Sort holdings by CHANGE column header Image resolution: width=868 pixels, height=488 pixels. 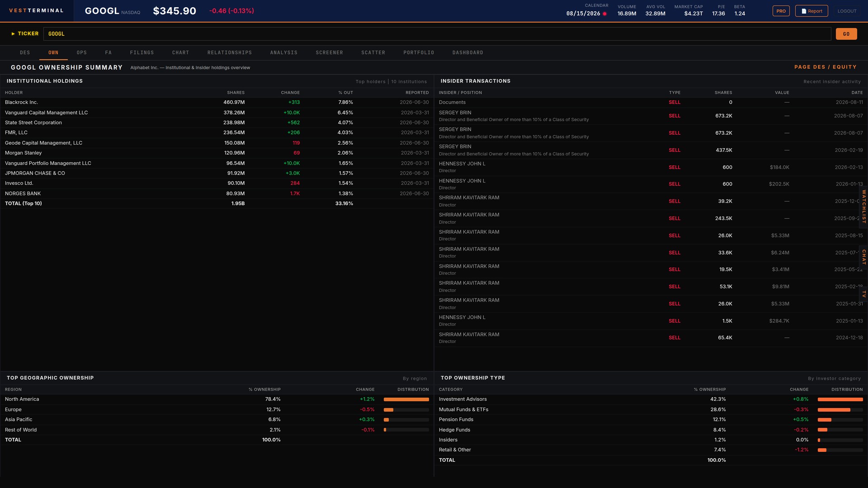click(x=290, y=93)
